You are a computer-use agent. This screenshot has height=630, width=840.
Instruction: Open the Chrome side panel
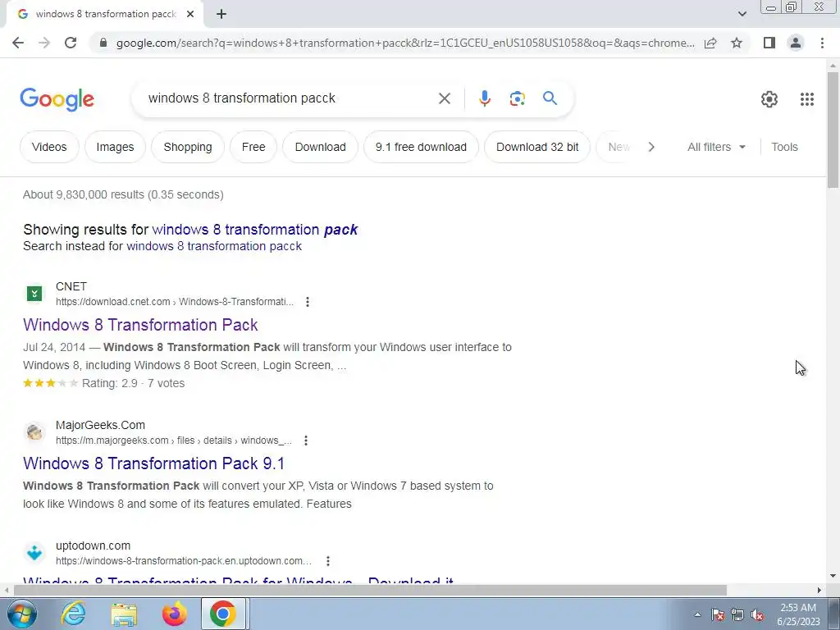pyautogui.click(x=769, y=43)
